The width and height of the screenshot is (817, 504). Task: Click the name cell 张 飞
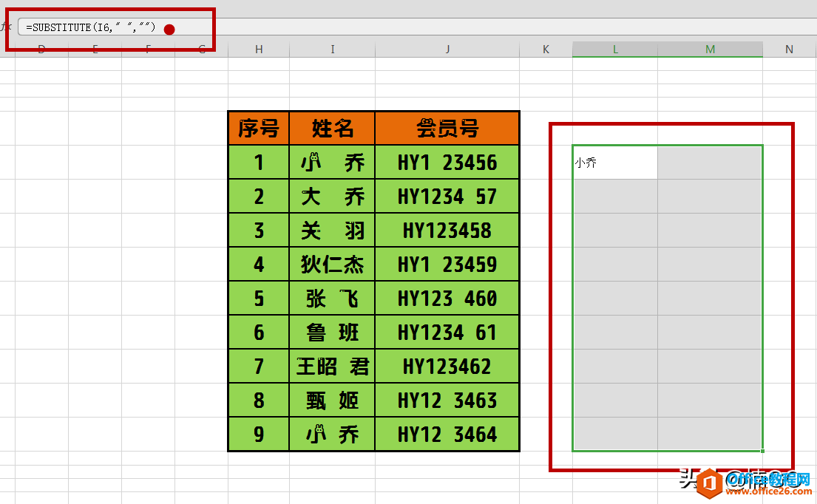[333, 299]
